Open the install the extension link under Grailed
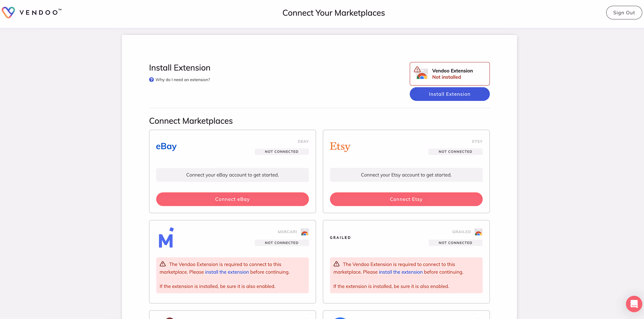Viewport: 644px width, 319px height. click(401, 272)
